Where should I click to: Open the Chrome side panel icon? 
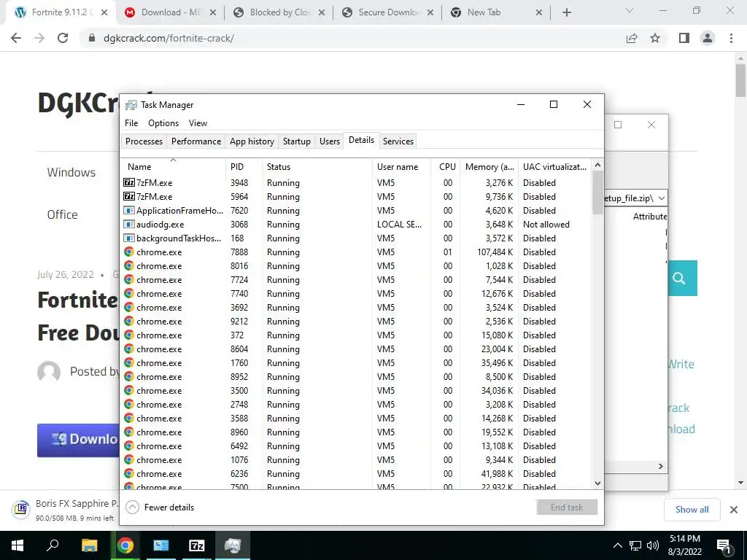click(684, 38)
